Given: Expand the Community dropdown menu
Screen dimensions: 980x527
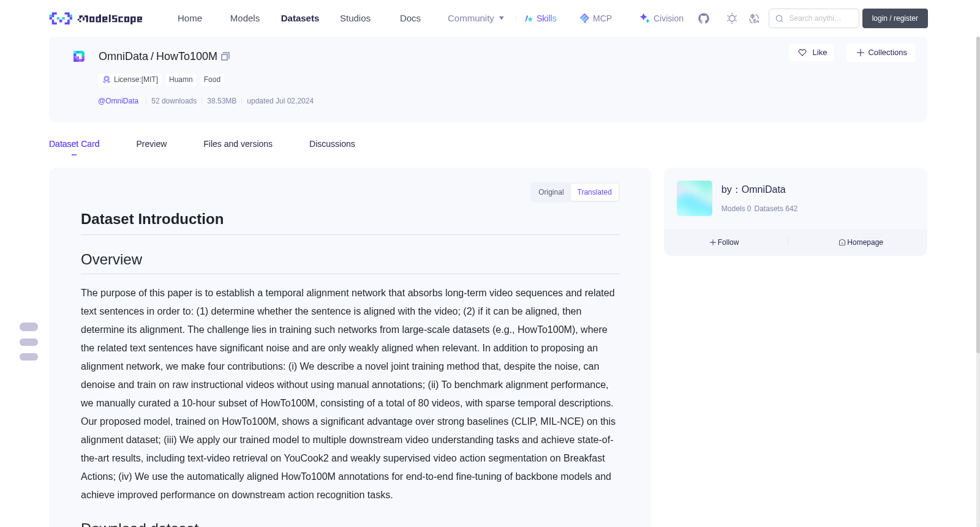Looking at the screenshot, I should (476, 18).
